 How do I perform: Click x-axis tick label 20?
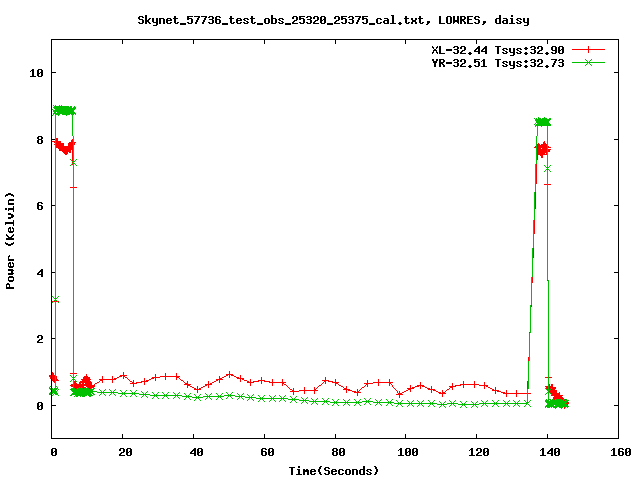[125, 452]
